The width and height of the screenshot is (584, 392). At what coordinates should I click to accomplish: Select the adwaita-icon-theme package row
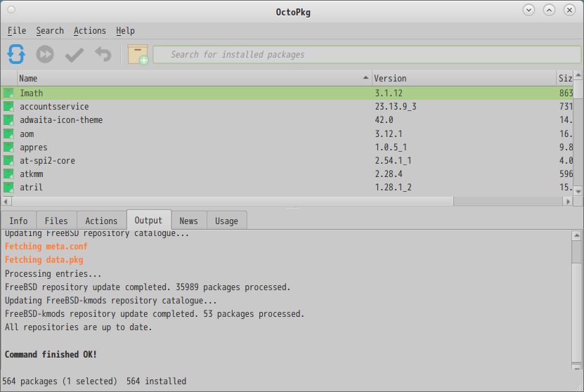pyautogui.click(x=287, y=120)
